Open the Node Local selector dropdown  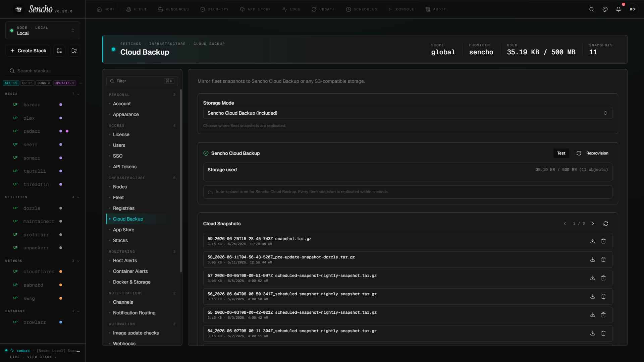(43, 31)
